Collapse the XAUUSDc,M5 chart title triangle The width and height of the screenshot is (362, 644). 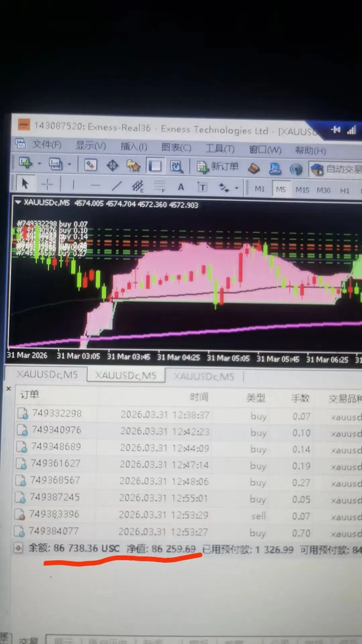18,202
